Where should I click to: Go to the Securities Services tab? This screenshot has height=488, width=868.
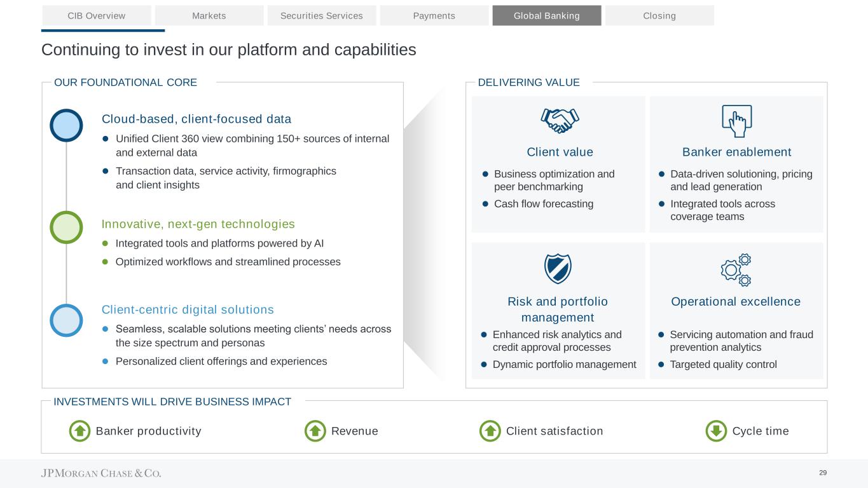pyautogui.click(x=322, y=15)
